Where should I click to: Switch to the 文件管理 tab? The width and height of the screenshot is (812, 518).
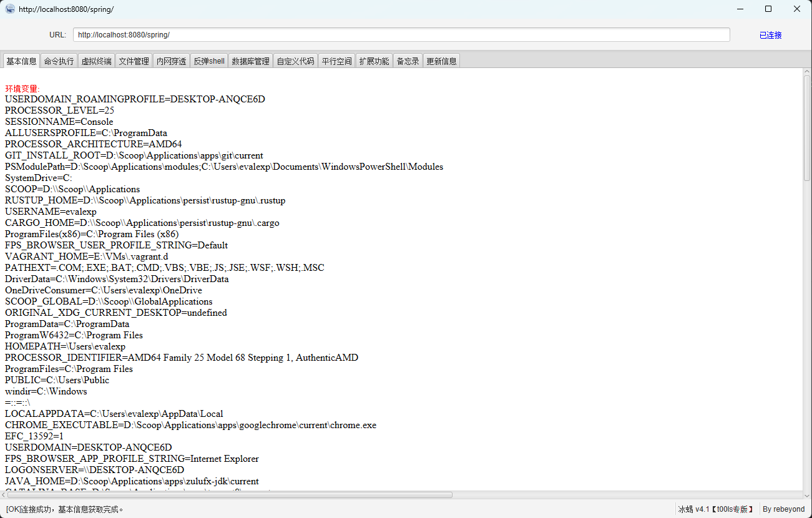(134, 61)
